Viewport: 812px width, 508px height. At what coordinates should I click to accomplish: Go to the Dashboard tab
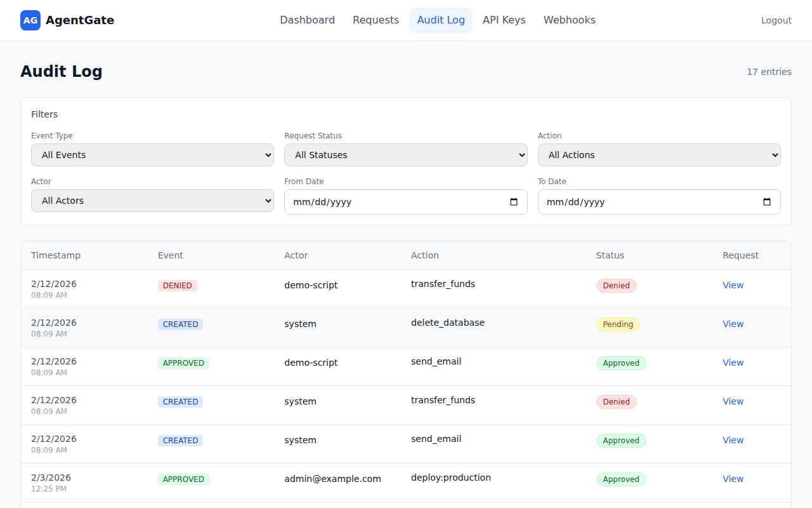(x=308, y=20)
